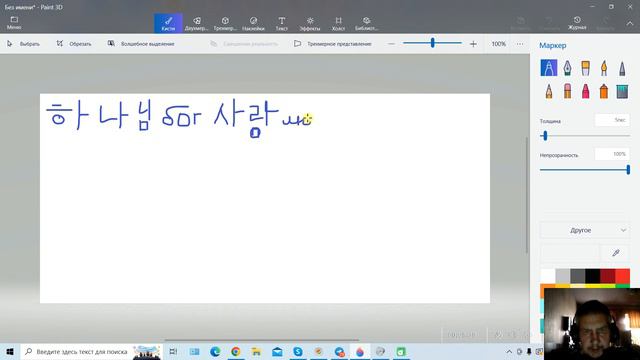
Task: Select the Marker brush
Action: [549, 68]
